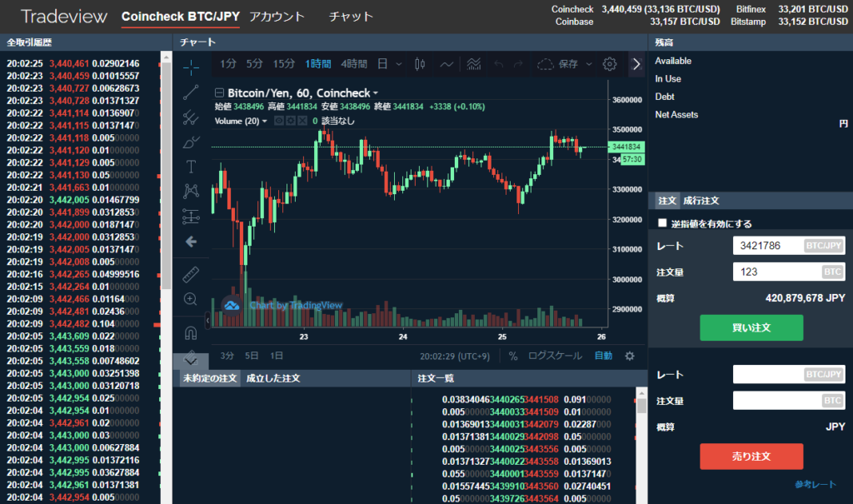Screen dimensions: 853x504
Task: Select the 成行注文 market order tab
Action: [x=701, y=201]
